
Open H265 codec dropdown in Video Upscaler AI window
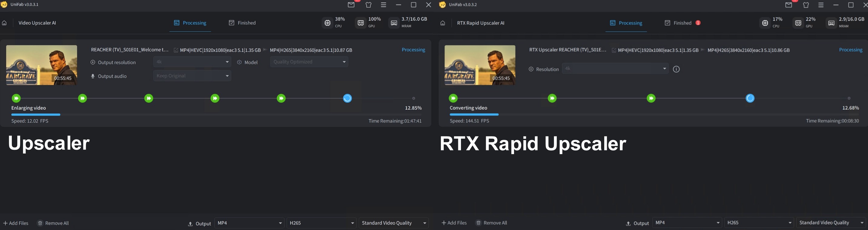322,223
